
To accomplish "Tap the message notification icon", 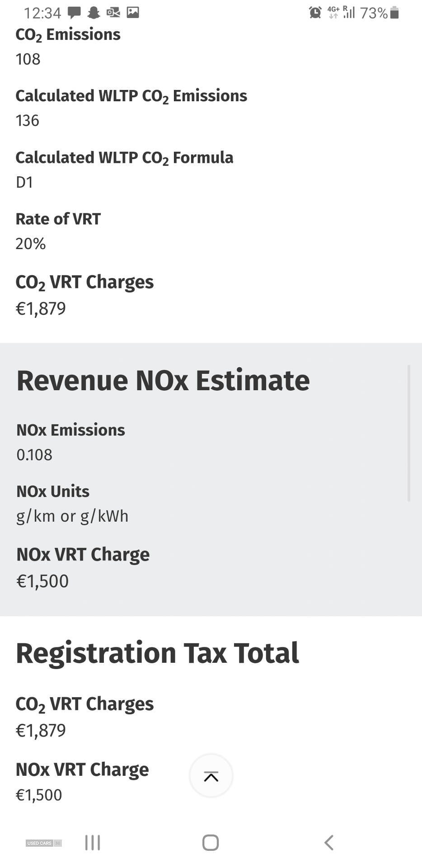I will (x=74, y=13).
